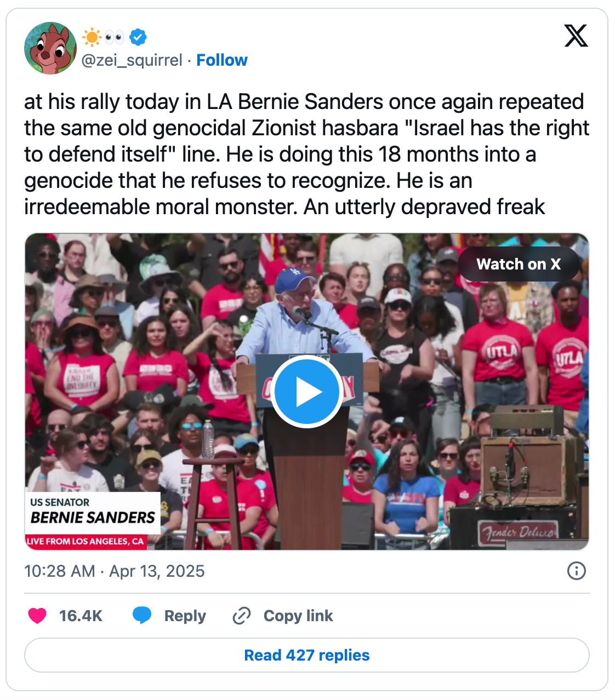Open the @zei_squirrel handle link
615x700 pixels.
(132, 60)
